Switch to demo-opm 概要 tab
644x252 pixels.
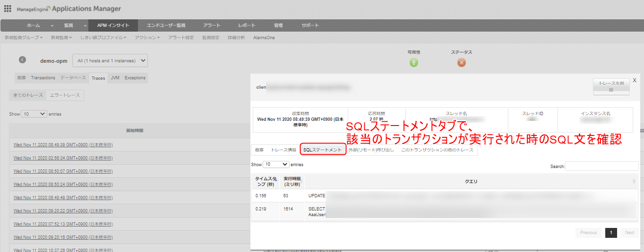click(22, 78)
